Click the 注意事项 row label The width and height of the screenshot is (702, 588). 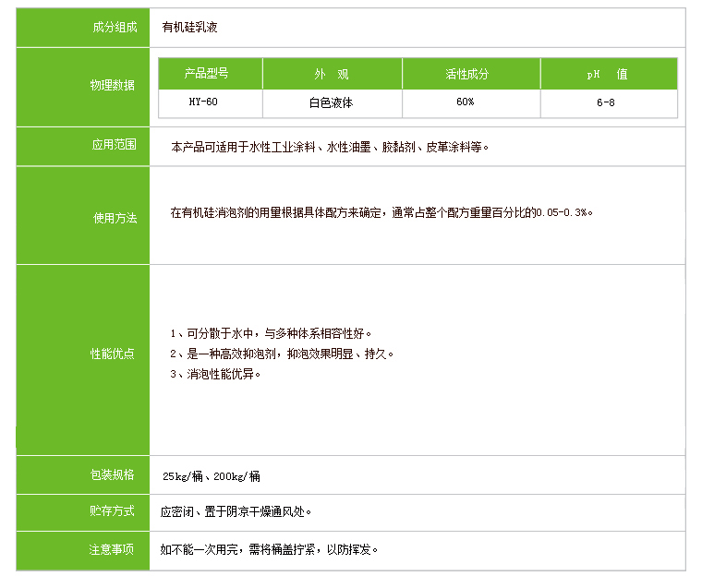click(x=112, y=549)
